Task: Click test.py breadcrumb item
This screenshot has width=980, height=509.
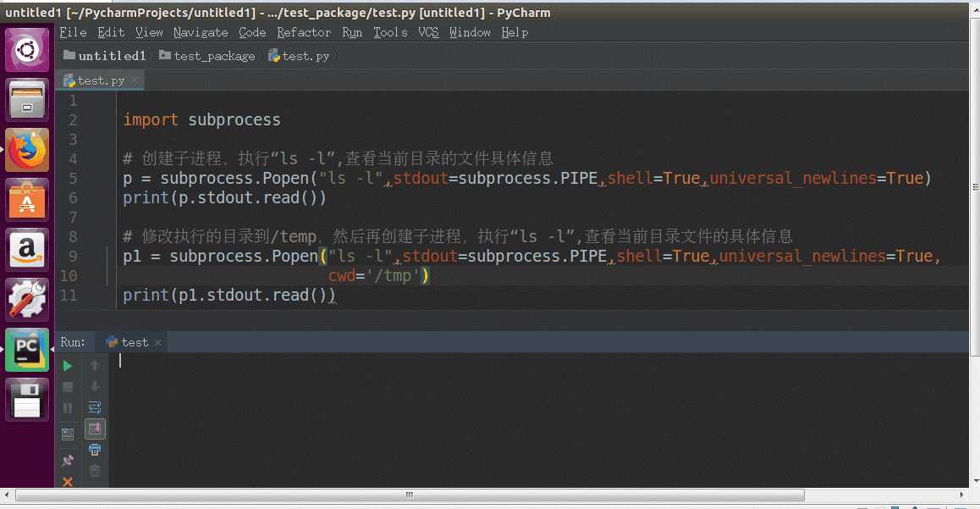Action: pyautogui.click(x=299, y=56)
